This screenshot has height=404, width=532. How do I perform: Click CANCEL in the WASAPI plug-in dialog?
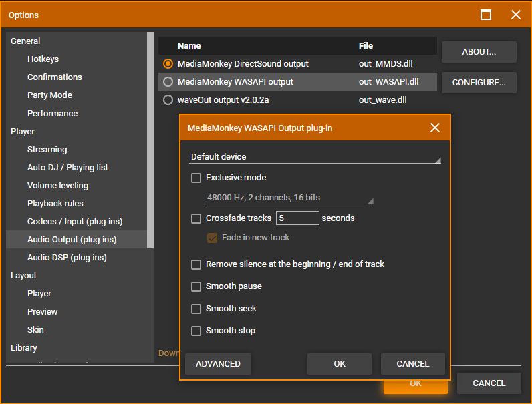[413, 364]
